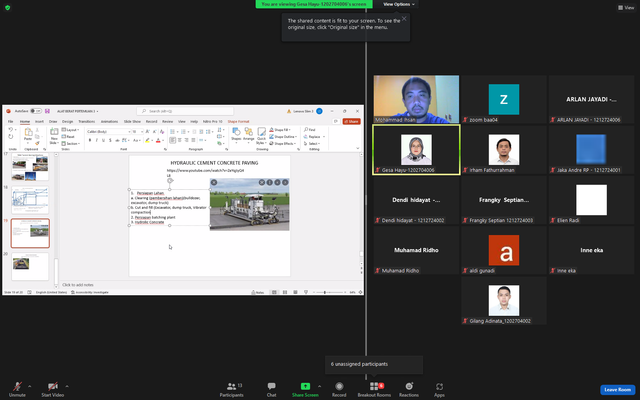Switch to the Transitions ribbon tab

pyautogui.click(x=87, y=122)
